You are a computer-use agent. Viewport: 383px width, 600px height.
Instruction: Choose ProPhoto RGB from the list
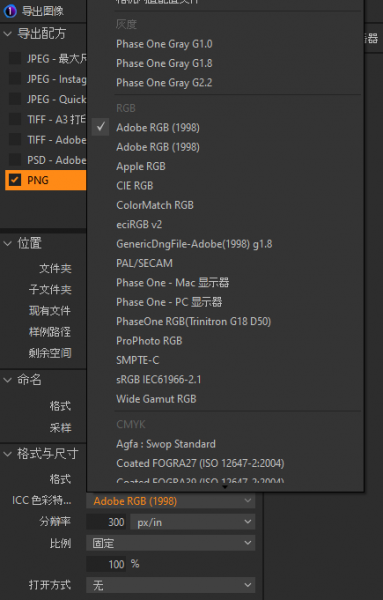click(149, 341)
